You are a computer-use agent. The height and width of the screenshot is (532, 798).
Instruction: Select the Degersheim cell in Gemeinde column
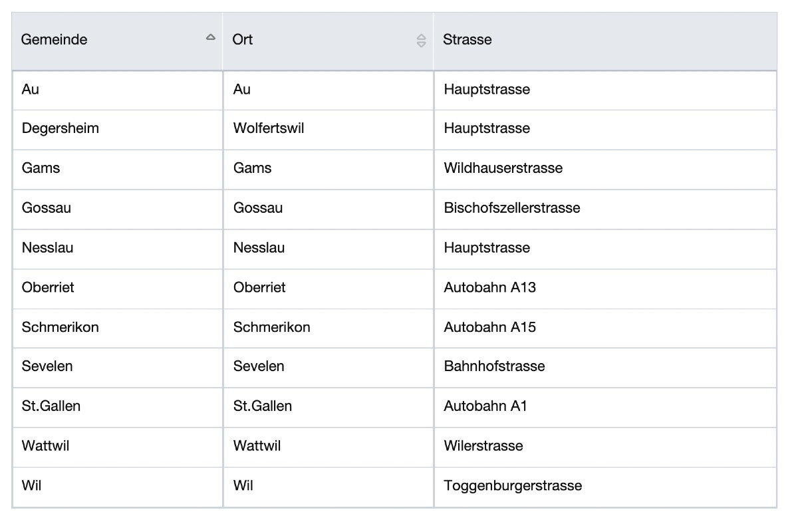(61, 128)
